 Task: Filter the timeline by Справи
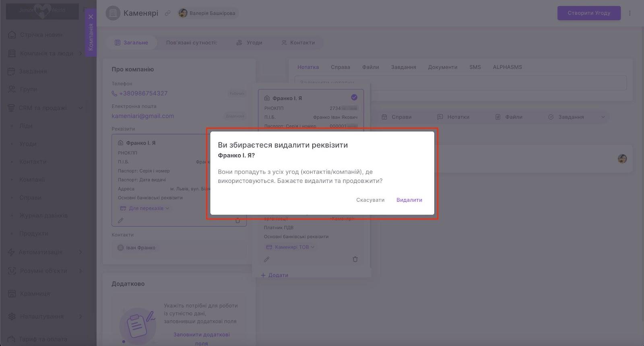point(396,117)
